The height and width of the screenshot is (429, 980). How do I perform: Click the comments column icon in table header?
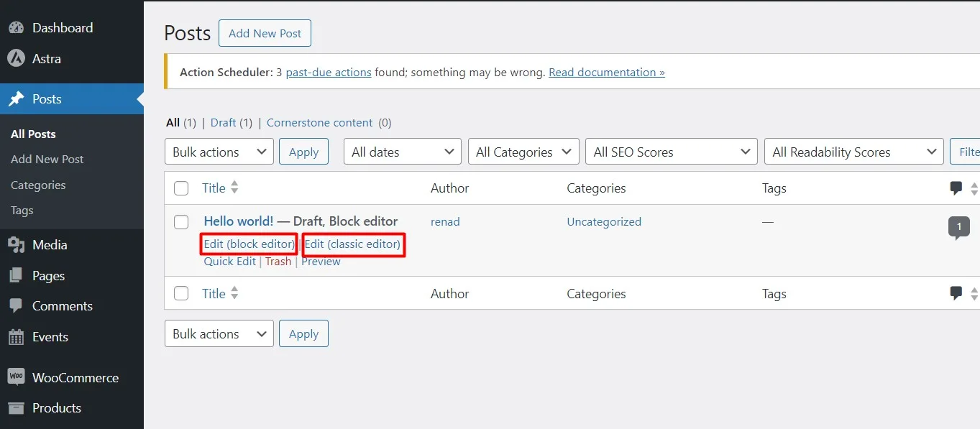[x=956, y=188]
